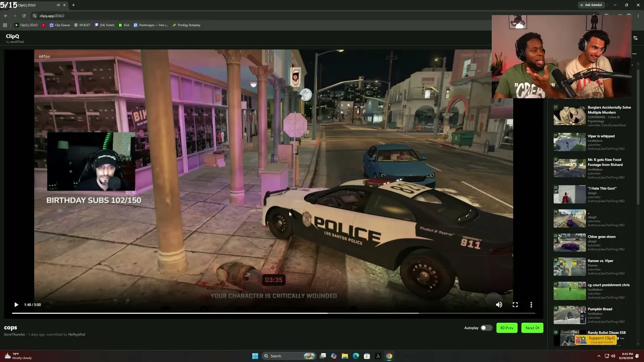Open the Burglars Accidentally Solve Multiple Murders clip
Screen dimensions: 644x362
click(592, 116)
